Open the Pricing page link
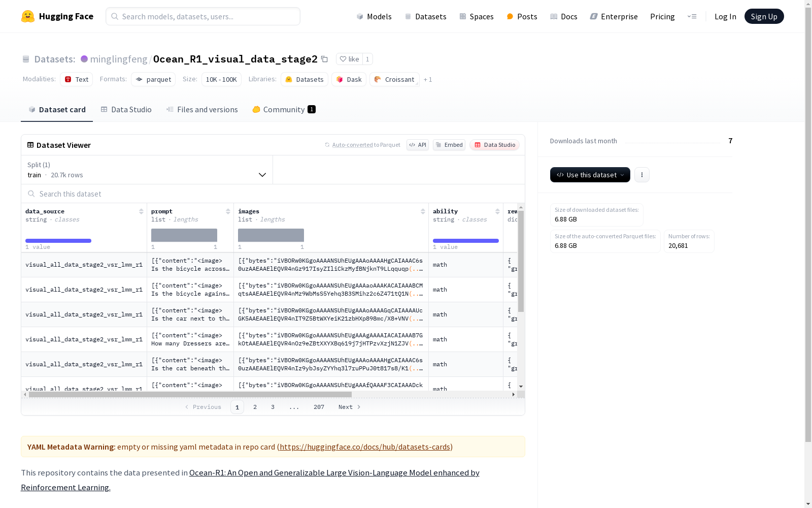Screen dimensions: 812x508 click(x=662, y=16)
